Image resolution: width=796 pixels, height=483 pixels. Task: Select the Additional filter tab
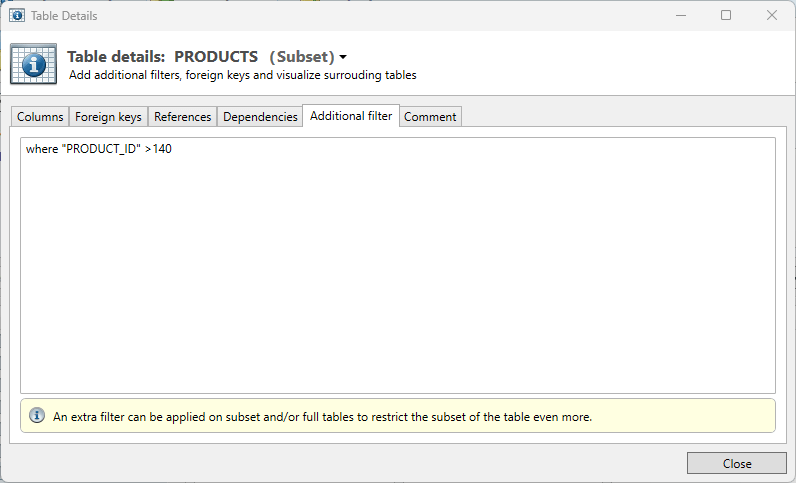[351, 116]
